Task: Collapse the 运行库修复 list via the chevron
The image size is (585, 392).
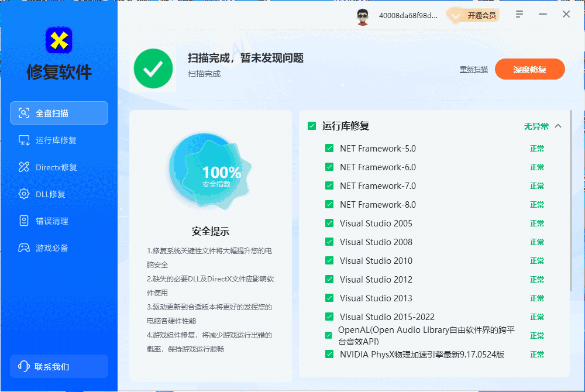Action: [x=558, y=125]
